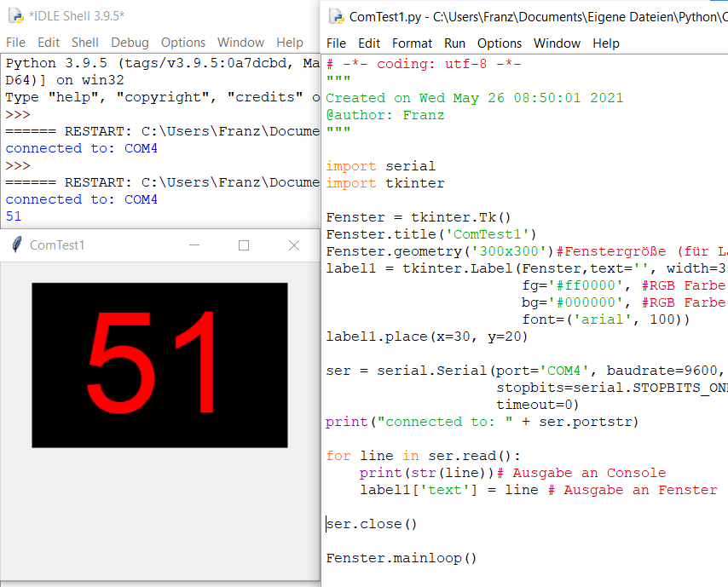Click the second 'connected to: COM4' shell line
Viewport: 728px width, 587px height.
pyautogui.click(x=81, y=199)
